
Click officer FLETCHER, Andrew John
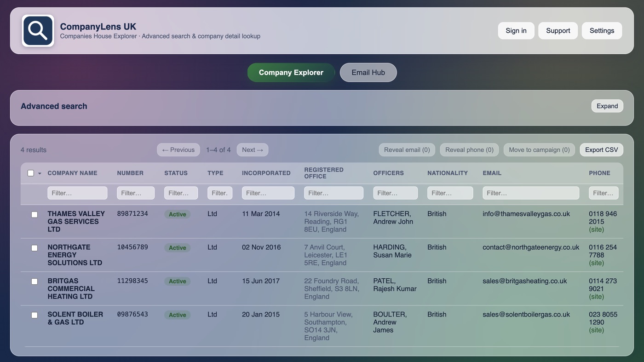[393, 218]
